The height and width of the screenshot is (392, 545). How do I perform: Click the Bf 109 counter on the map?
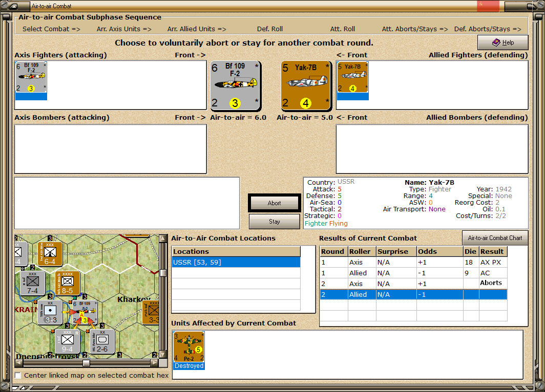tap(85, 312)
